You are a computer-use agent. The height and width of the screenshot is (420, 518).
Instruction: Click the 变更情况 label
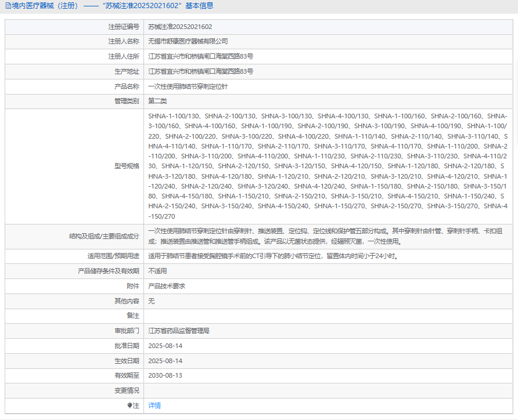point(127,390)
